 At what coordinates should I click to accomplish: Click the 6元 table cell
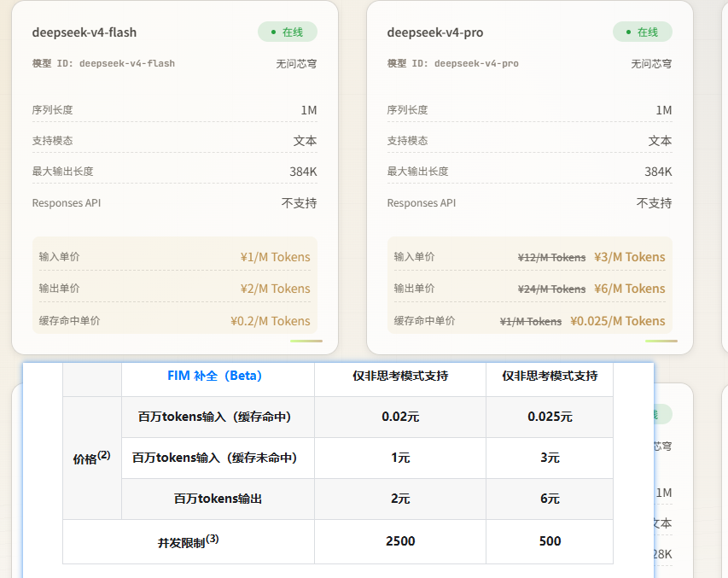pos(550,499)
